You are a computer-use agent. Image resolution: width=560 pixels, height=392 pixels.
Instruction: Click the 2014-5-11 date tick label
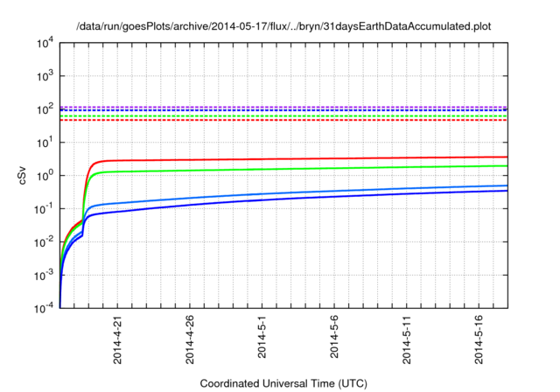pos(406,339)
